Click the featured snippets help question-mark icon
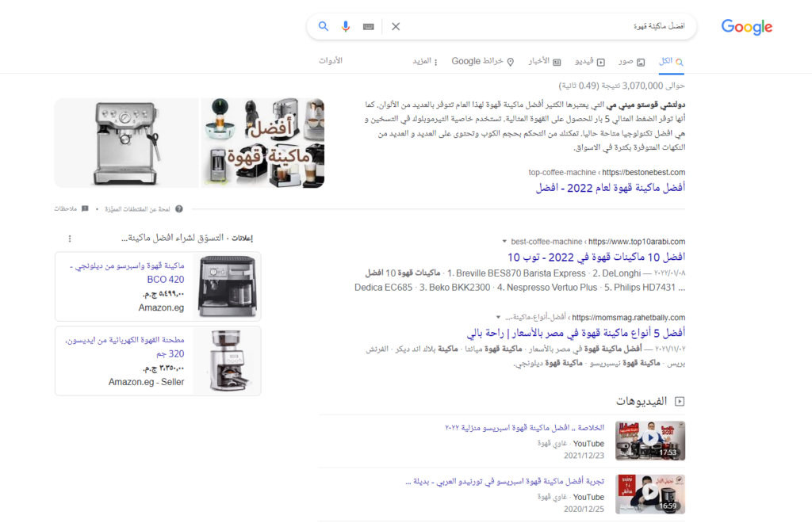 click(178, 208)
